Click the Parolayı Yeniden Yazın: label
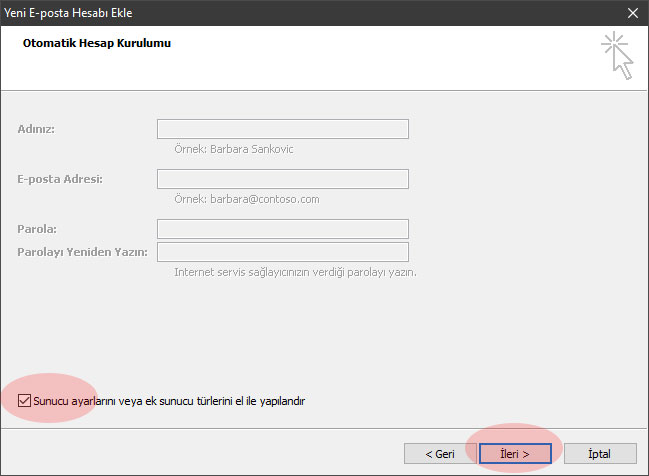The image size is (649, 476). [82, 252]
